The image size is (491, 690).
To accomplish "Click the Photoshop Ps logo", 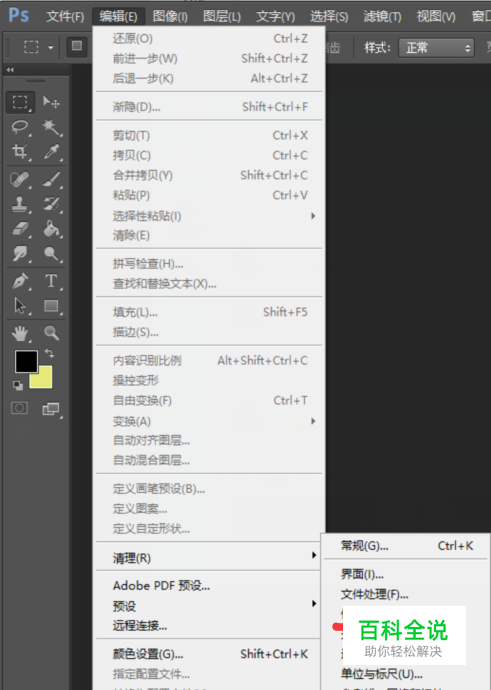I will coord(18,15).
